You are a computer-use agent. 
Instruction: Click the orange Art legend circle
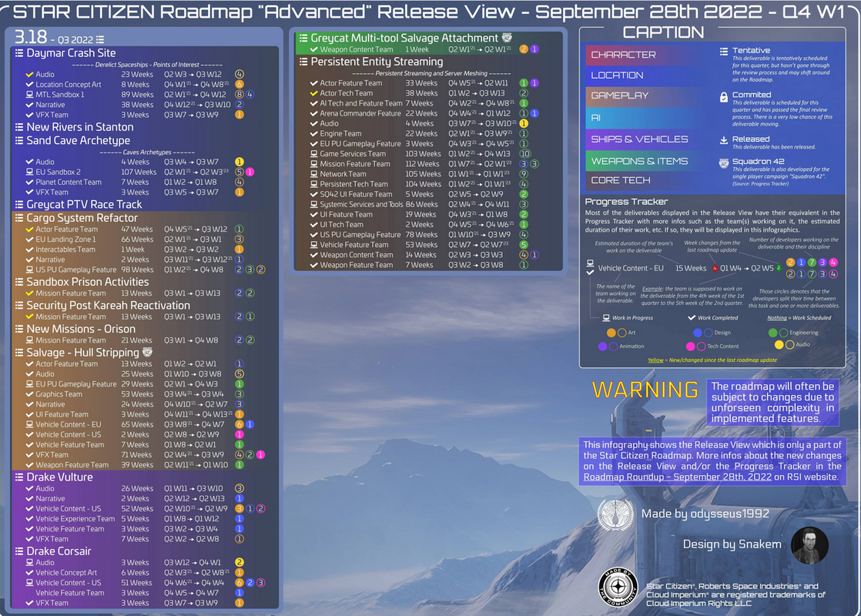611,333
